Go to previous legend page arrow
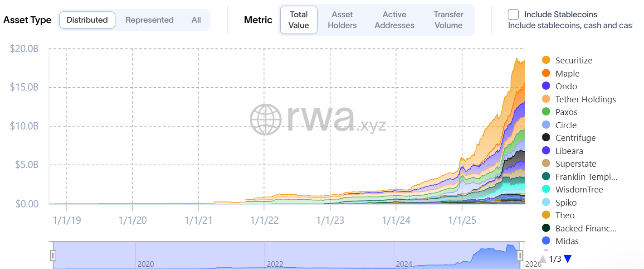644x269 pixels. [542, 259]
